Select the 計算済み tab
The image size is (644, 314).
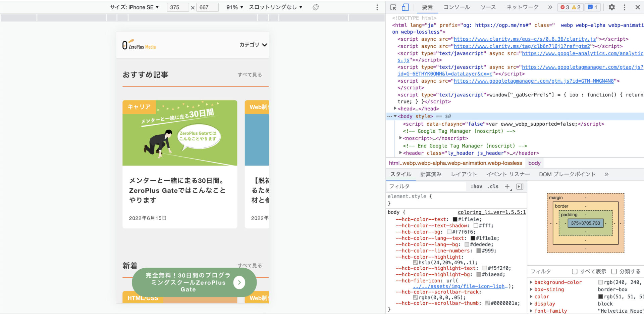(x=431, y=174)
